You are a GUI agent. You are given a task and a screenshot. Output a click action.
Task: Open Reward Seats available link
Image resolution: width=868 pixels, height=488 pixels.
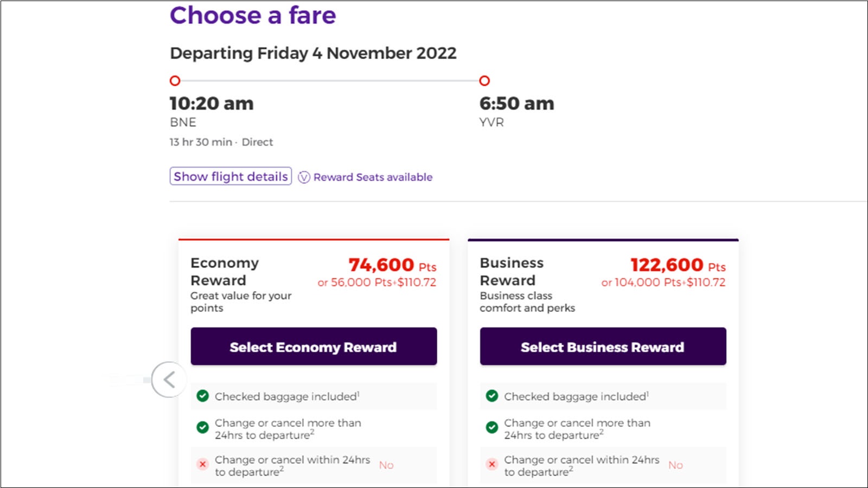pyautogui.click(x=373, y=177)
